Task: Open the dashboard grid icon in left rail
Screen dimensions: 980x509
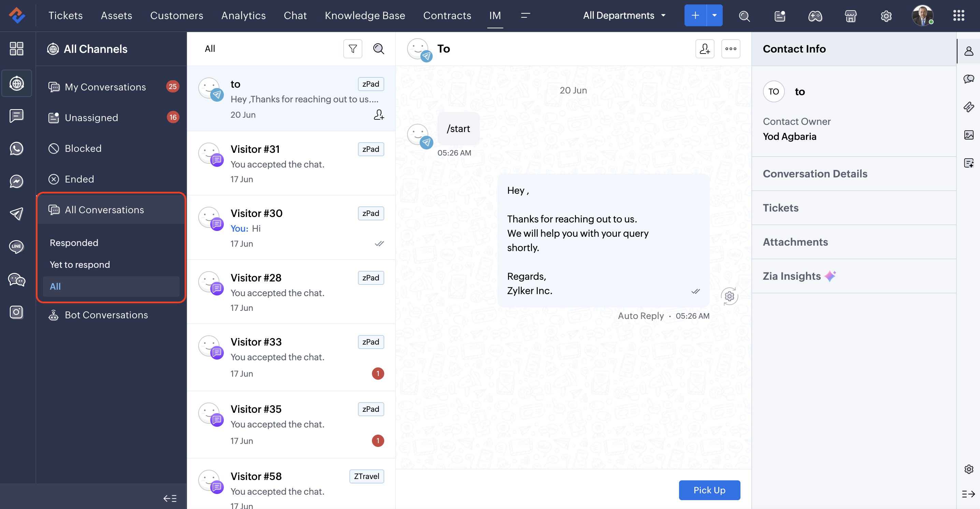Action: (16, 49)
